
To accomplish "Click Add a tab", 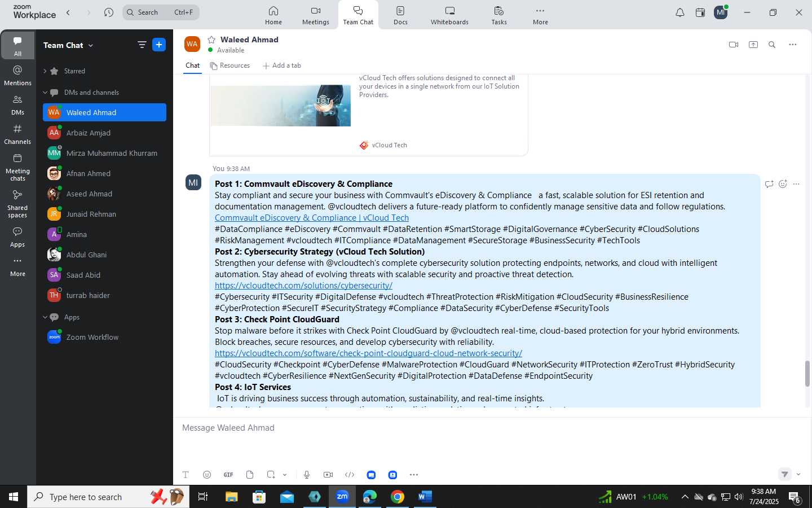I will tap(282, 65).
